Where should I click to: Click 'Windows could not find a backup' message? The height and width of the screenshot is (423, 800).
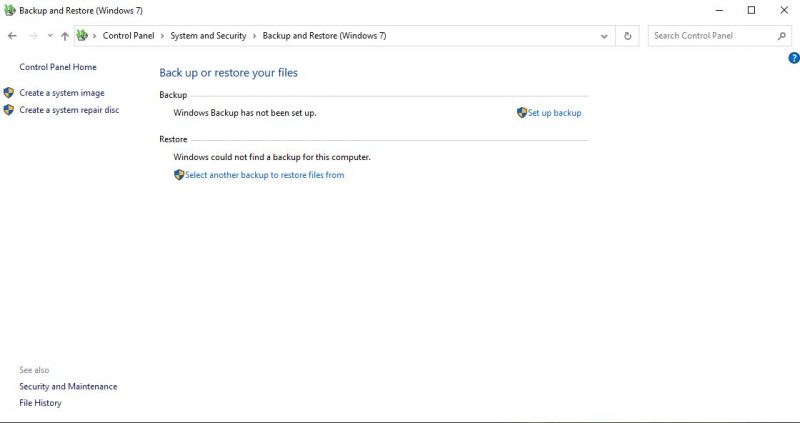tap(272, 157)
